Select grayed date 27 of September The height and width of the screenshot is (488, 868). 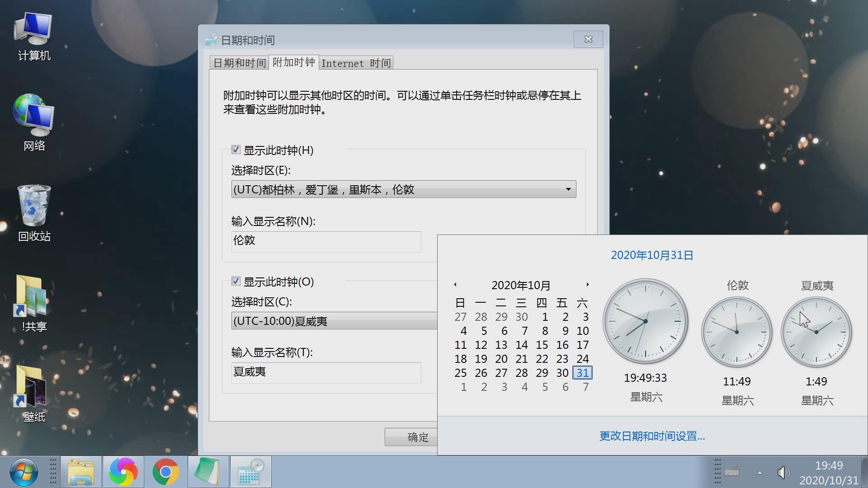tap(460, 317)
